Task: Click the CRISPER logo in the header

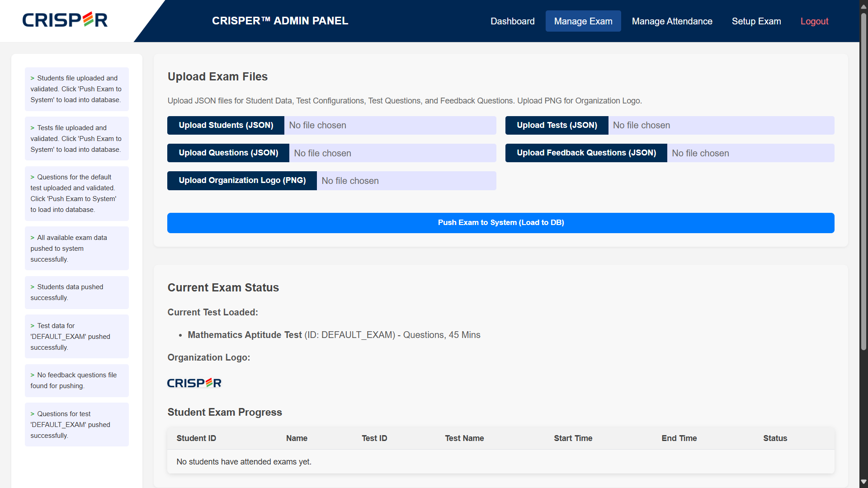Action: click(x=65, y=20)
